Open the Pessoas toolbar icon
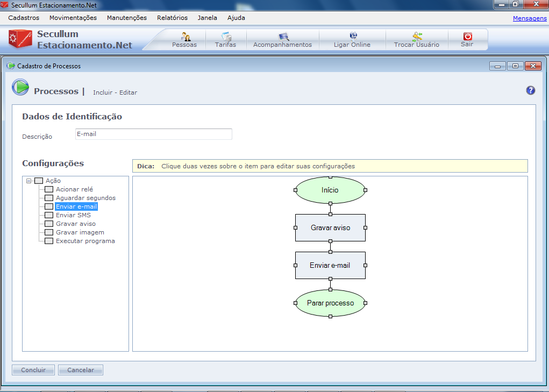 tap(184, 37)
